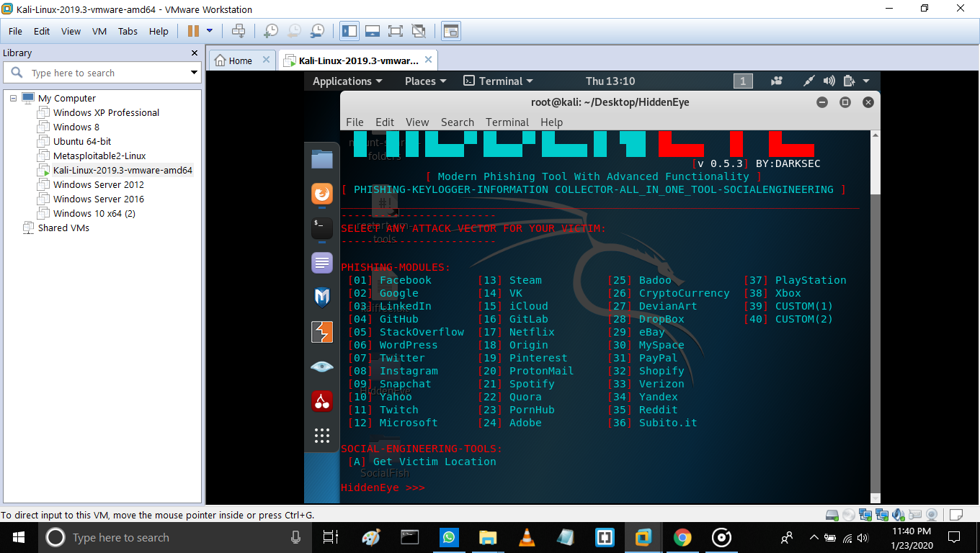The width and height of the screenshot is (980, 553).
Task: Toggle the thumbnail bar view button
Action: pos(372,31)
